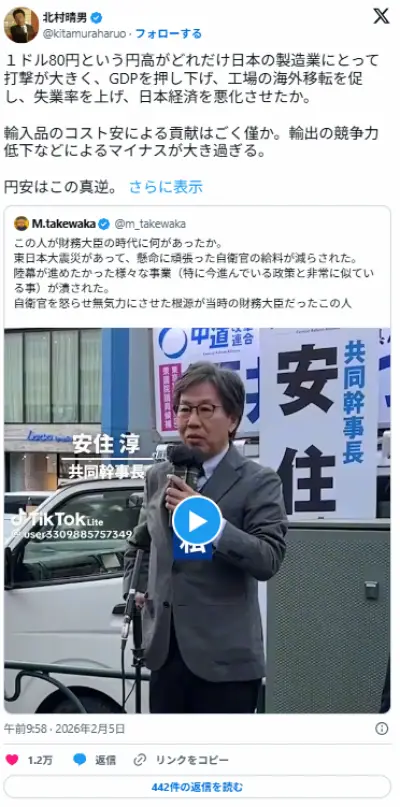
Task: Click the copy link chain icon
Action: click(x=140, y=760)
